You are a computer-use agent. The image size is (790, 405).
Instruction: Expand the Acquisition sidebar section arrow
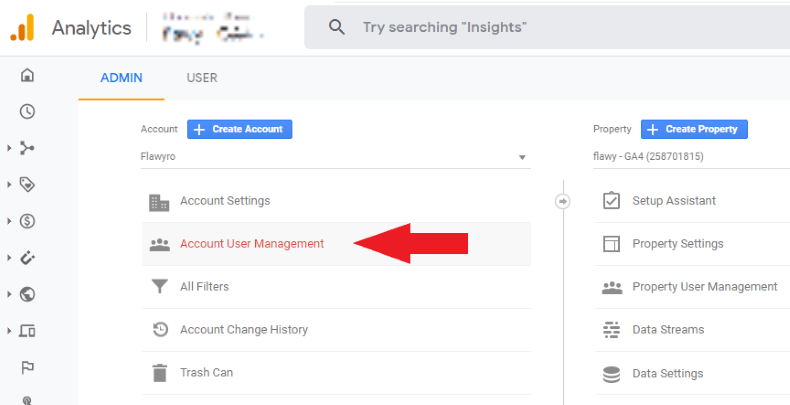9,148
